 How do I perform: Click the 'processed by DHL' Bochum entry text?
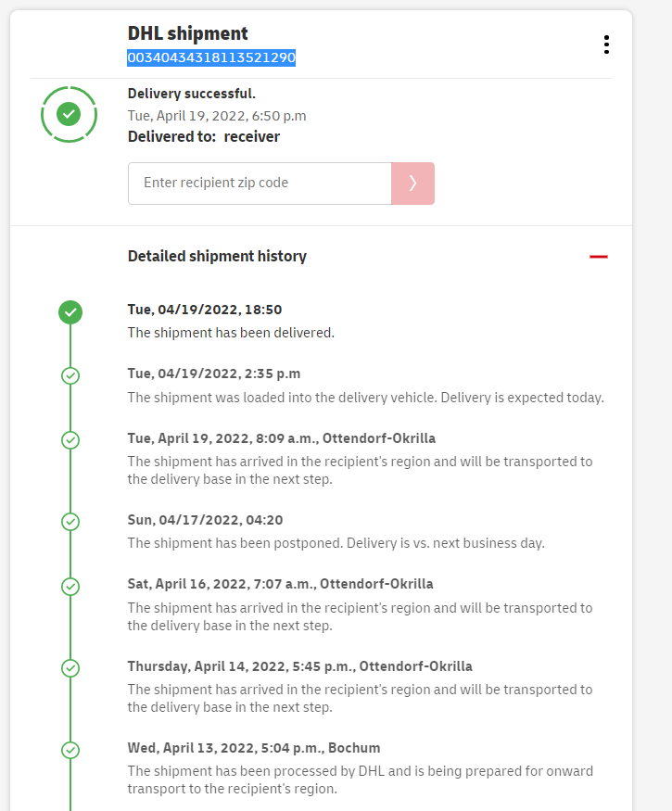[360, 779]
